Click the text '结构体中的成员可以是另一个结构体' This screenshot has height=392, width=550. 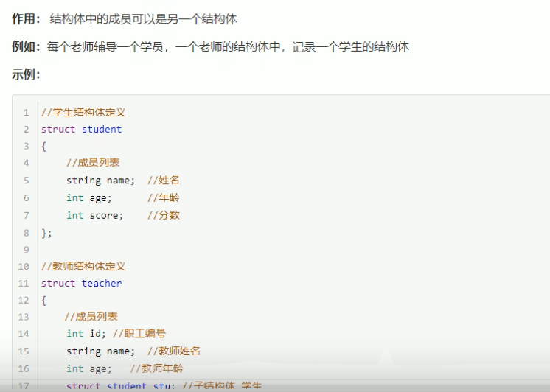(144, 18)
